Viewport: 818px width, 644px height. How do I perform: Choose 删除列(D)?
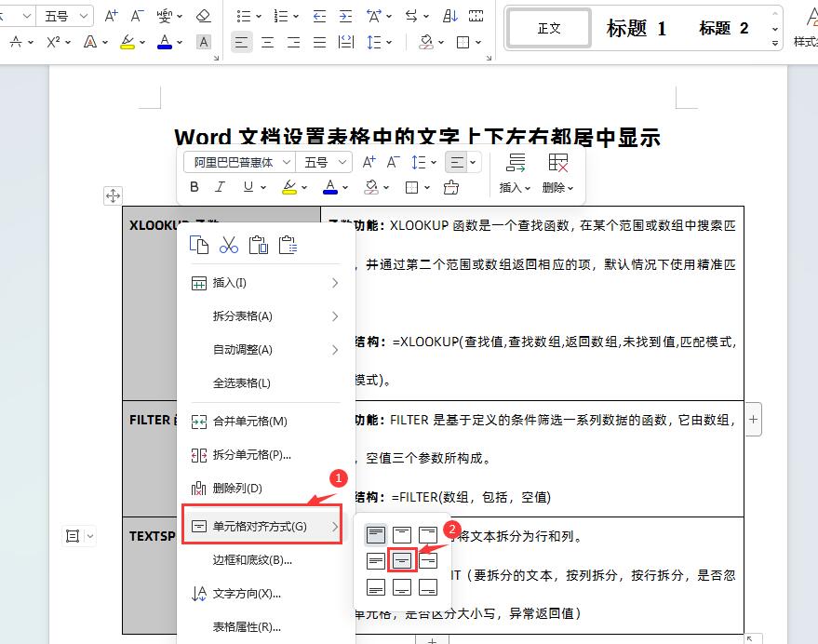coord(265,489)
